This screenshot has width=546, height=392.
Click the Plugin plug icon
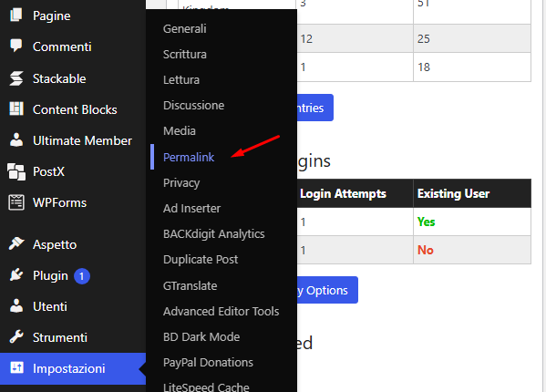16,274
